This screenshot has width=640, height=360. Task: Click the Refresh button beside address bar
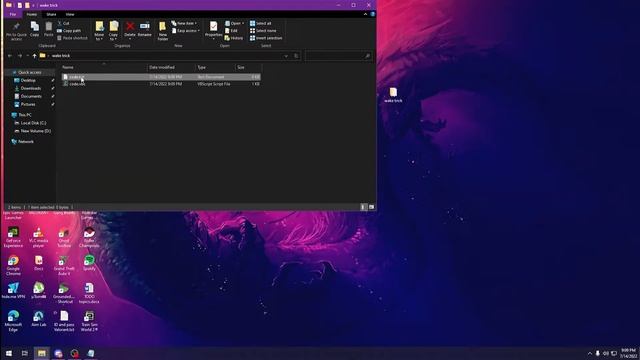[296, 56]
